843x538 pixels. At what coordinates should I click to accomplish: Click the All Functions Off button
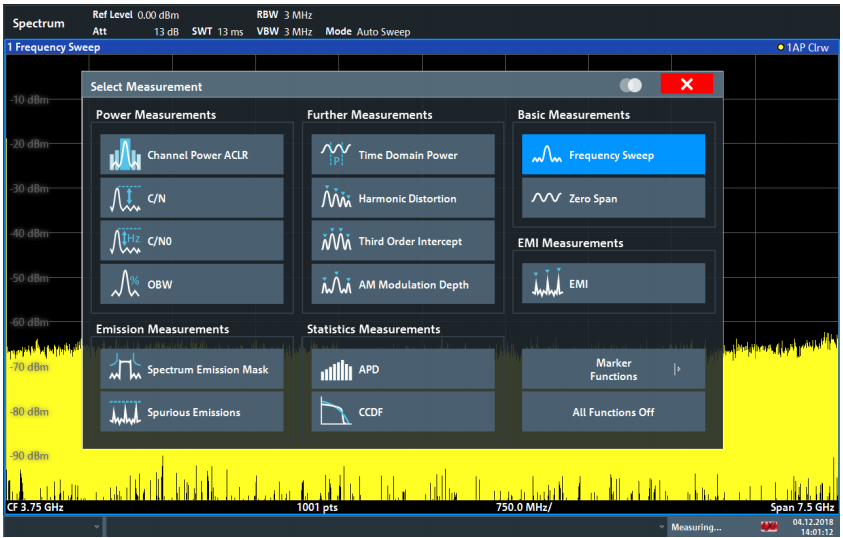tap(613, 412)
